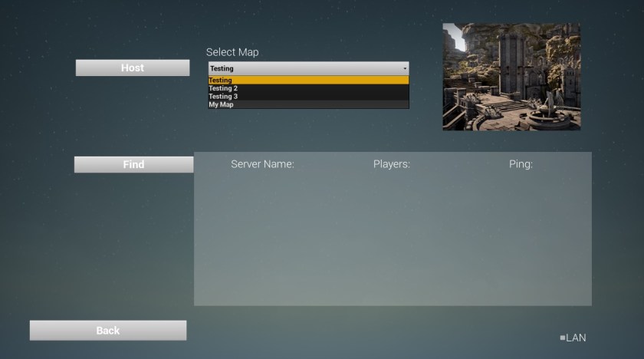Click the Players column header
644x359 pixels.
(x=391, y=164)
